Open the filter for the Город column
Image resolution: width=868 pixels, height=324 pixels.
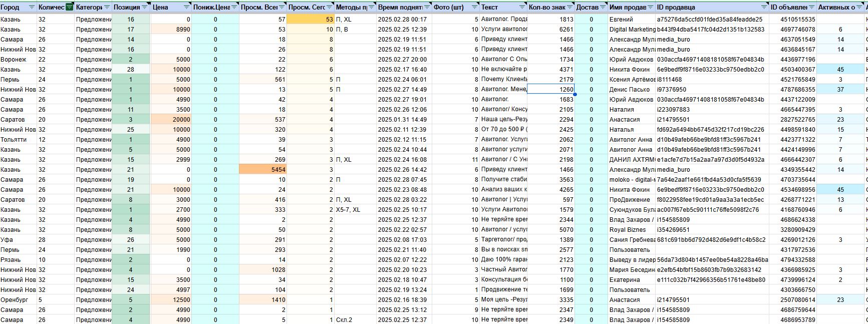(x=32, y=7)
